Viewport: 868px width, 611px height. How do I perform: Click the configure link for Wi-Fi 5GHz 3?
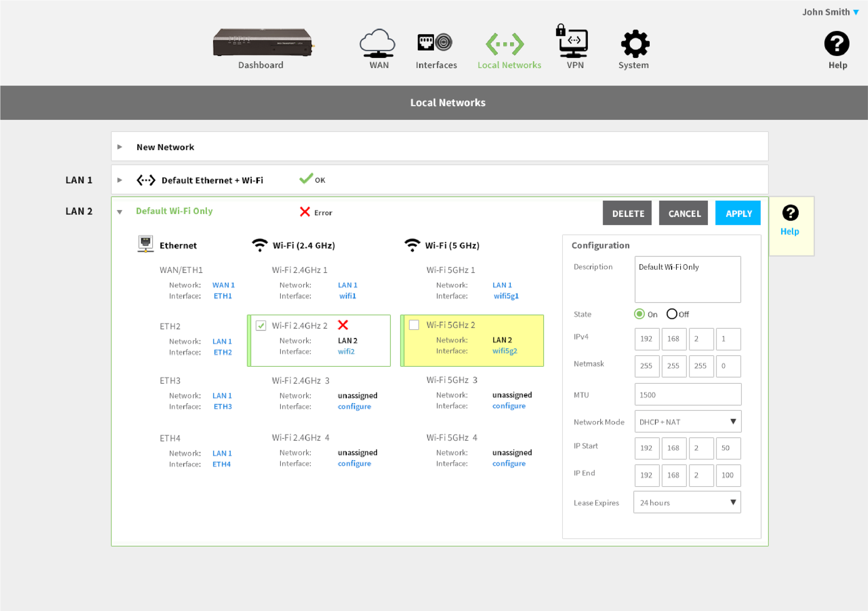(509, 406)
